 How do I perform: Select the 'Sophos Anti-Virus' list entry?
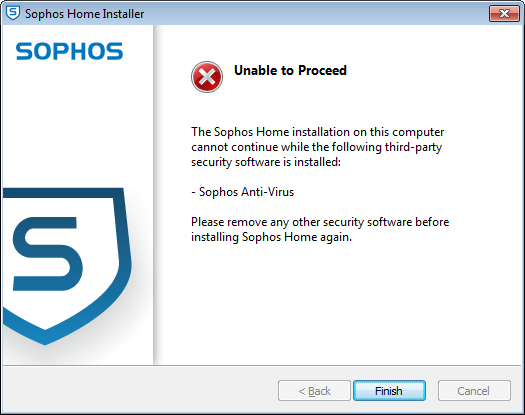point(243,192)
